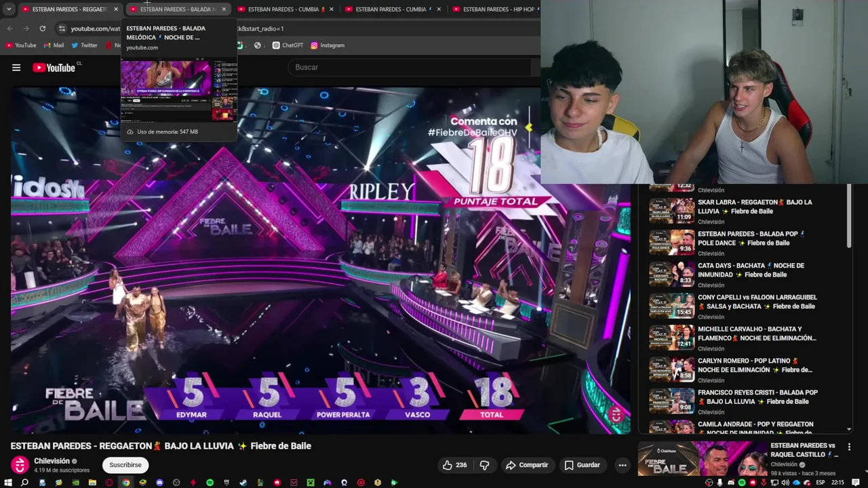Go back with the browser back arrow
Screen dimensions: 868x488
pos(9,28)
